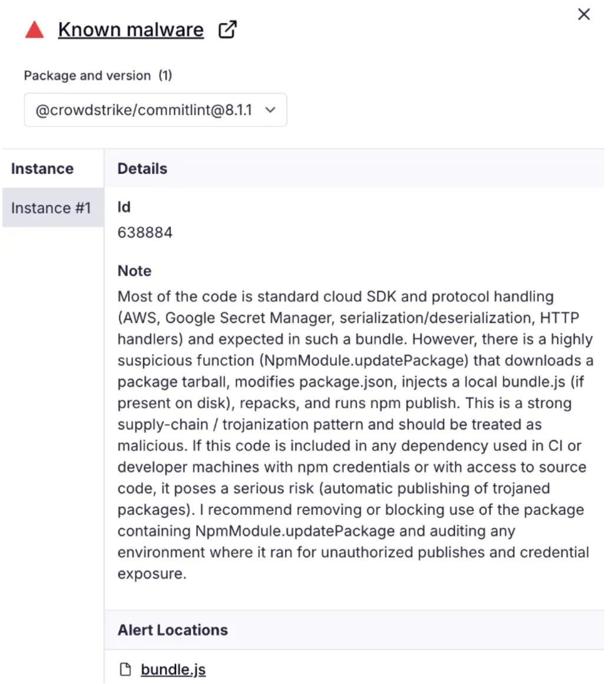Click the package count (1) indicator
The image size is (616, 684).
tap(165, 75)
